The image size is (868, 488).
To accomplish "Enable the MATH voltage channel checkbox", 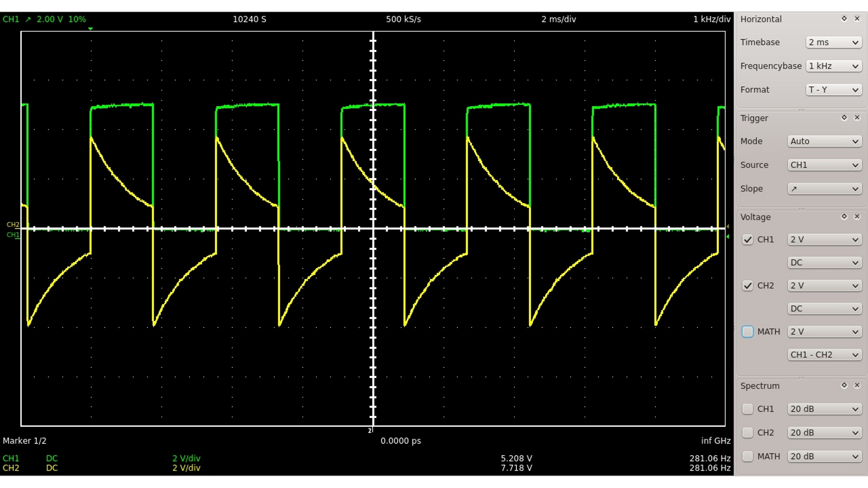I will [x=747, y=332].
